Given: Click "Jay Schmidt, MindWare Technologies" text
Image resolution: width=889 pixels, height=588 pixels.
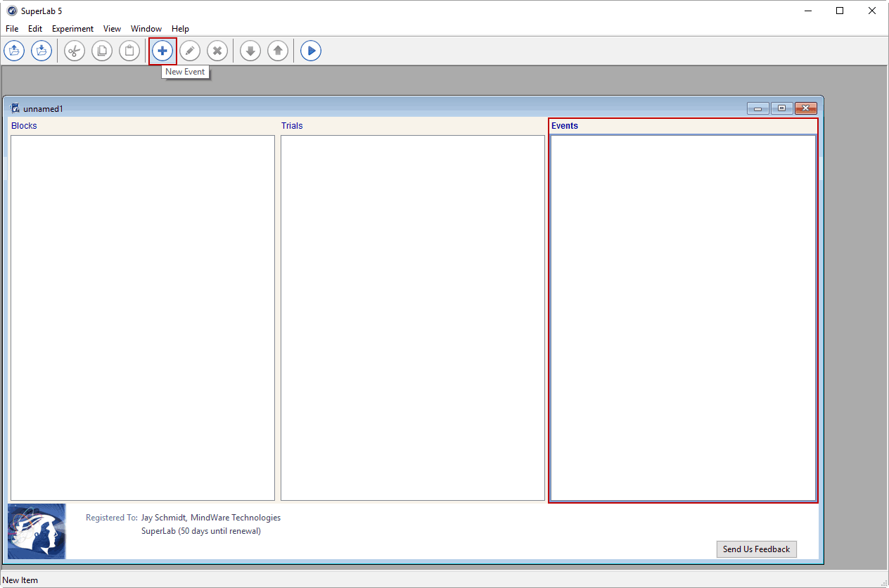Looking at the screenshot, I should [211, 518].
